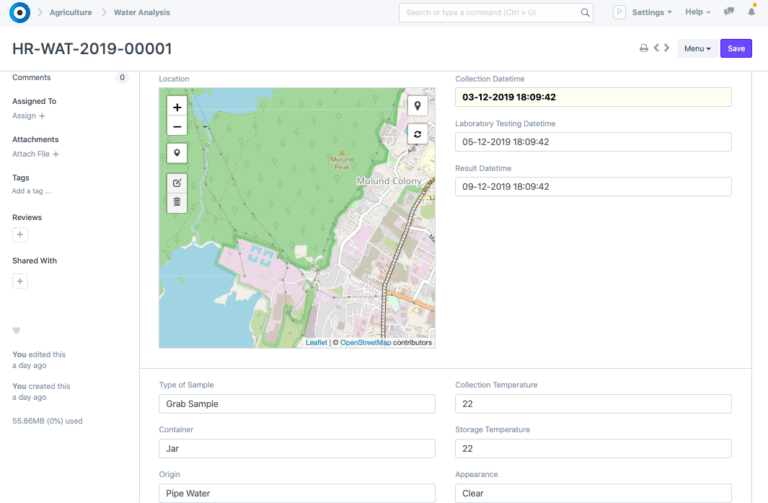Click the refresh icon on the map

pos(417,133)
